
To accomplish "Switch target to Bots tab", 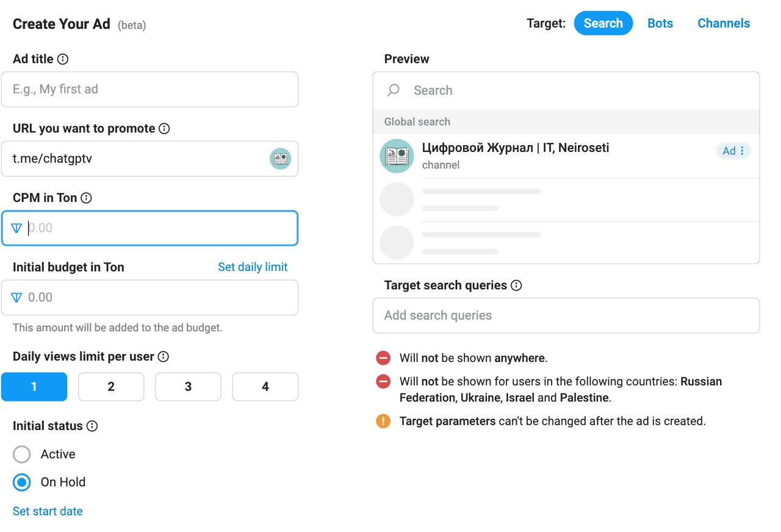I will [660, 24].
